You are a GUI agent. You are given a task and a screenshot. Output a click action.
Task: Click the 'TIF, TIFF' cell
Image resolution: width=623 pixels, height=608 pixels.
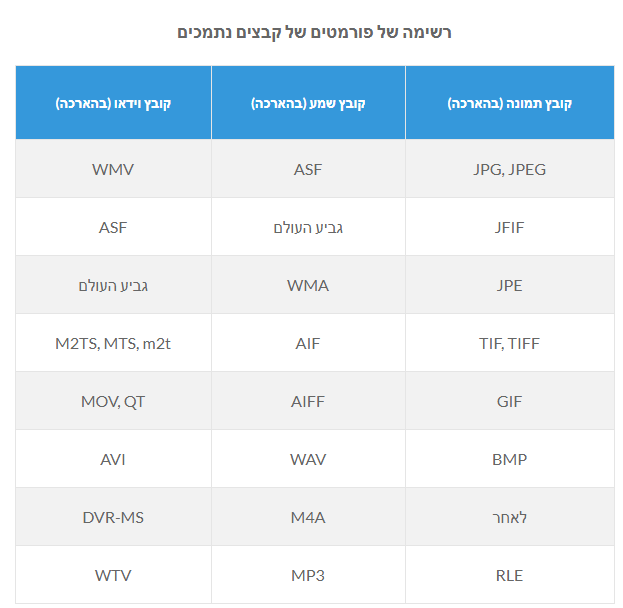[x=509, y=343]
